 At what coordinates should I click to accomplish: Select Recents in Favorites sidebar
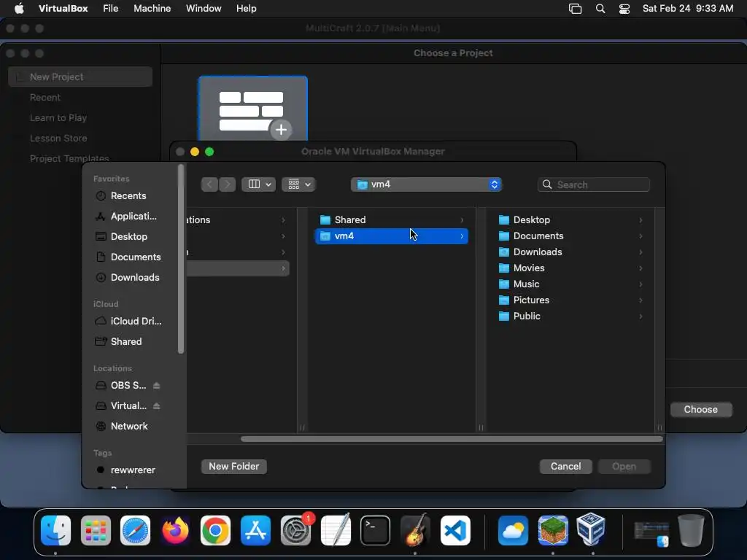click(128, 195)
